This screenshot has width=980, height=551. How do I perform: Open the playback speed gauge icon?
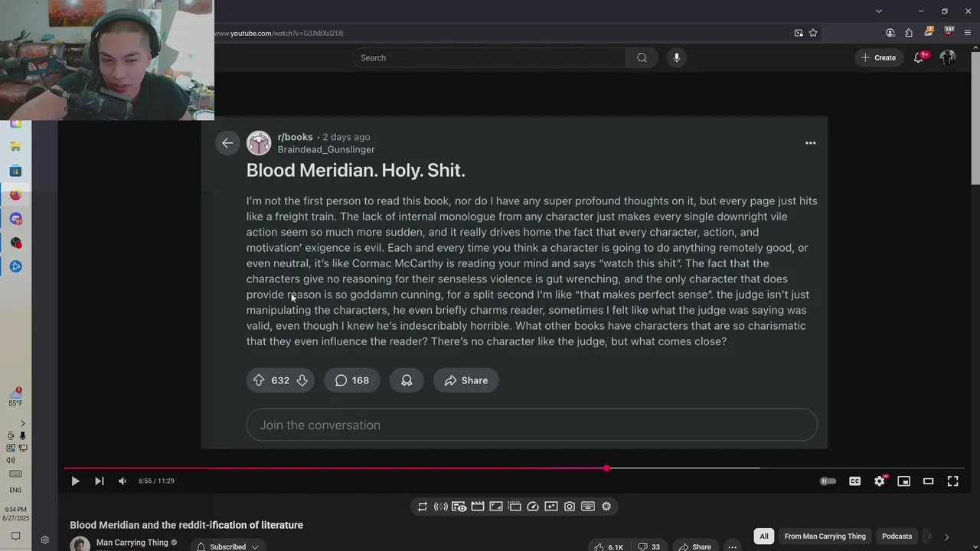532,506
